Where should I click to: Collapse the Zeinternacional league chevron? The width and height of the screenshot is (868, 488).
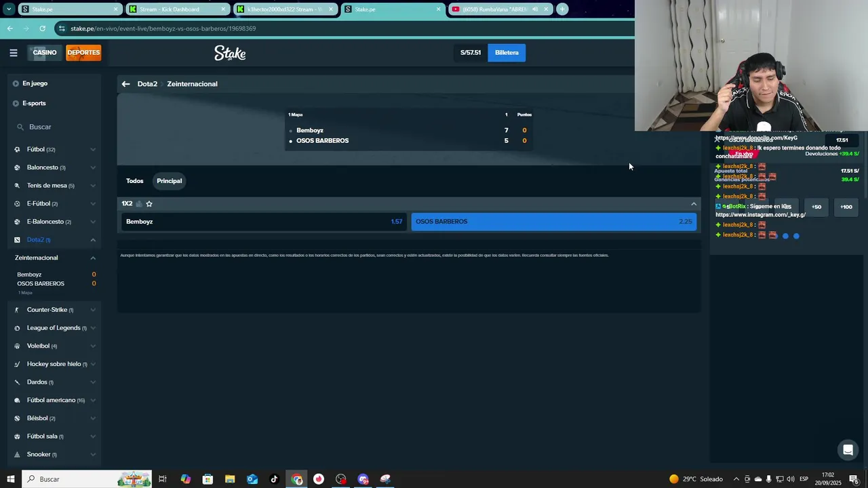(93, 258)
